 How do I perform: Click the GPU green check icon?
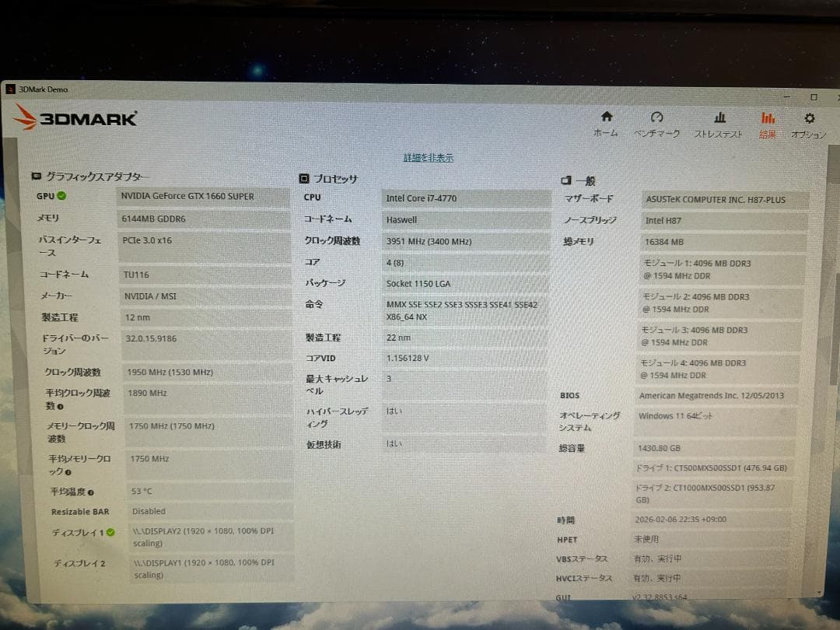click(61, 195)
